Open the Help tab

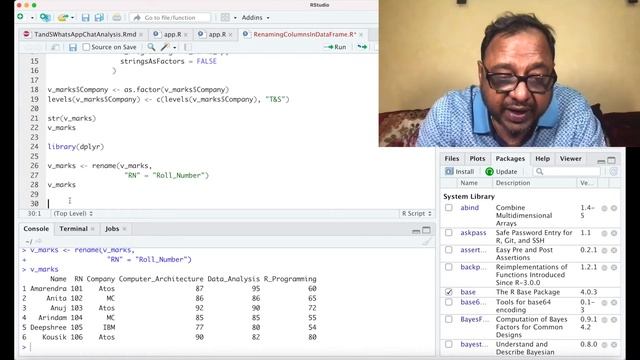pos(542,158)
